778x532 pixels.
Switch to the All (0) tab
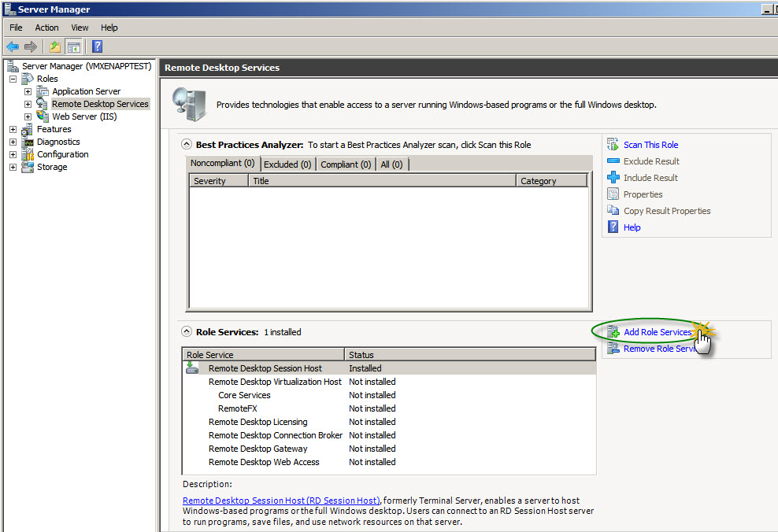391,164
